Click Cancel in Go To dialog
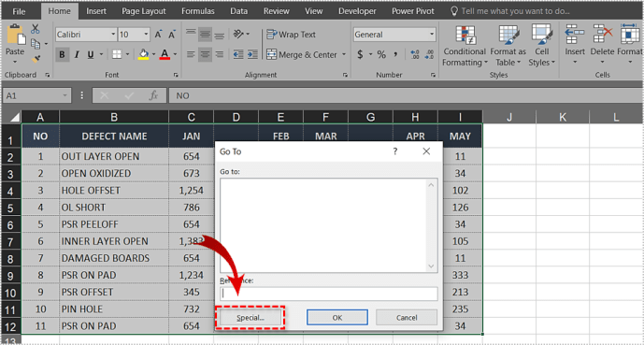 407,318
